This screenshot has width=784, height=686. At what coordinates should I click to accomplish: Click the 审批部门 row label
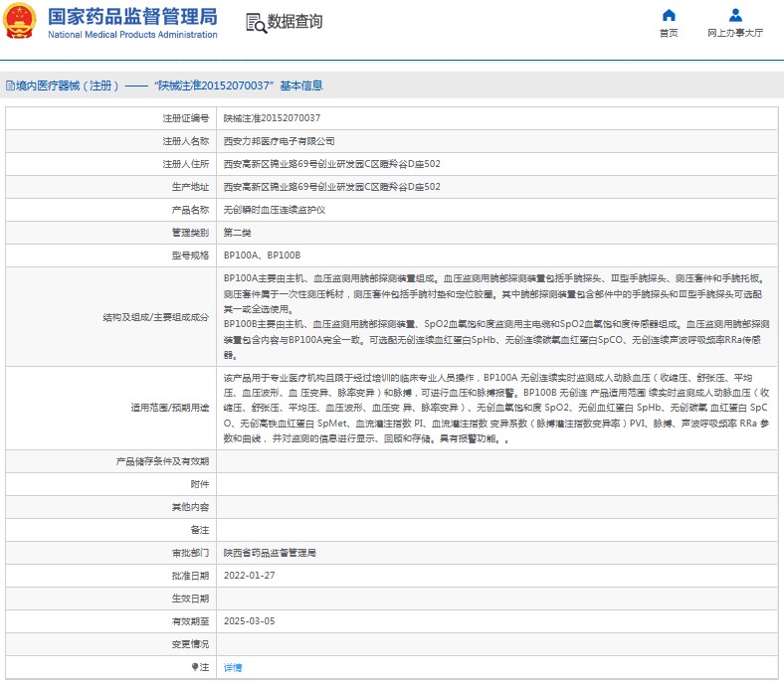(190, 553)
